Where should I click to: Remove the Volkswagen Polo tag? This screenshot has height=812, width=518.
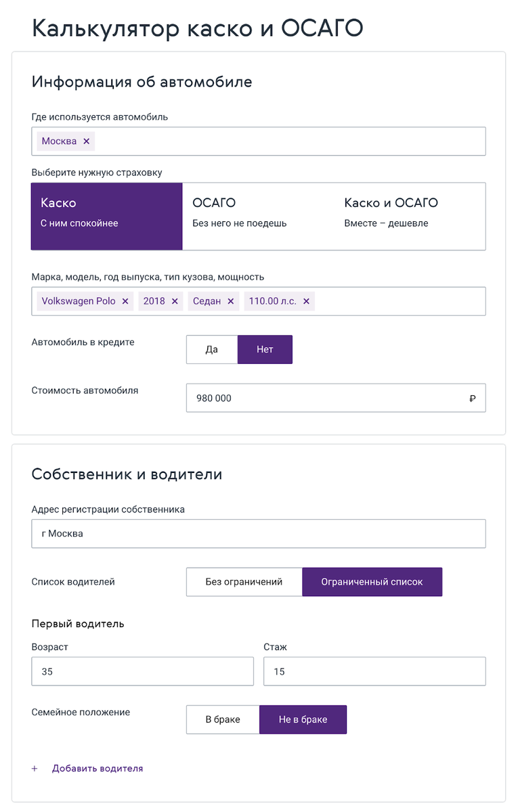125,301
